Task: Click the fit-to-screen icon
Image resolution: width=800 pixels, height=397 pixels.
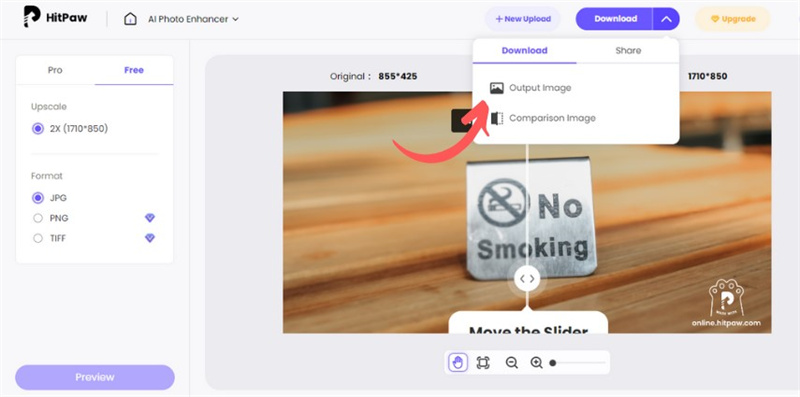Action: pyautogui.click(x=483, y=362)
